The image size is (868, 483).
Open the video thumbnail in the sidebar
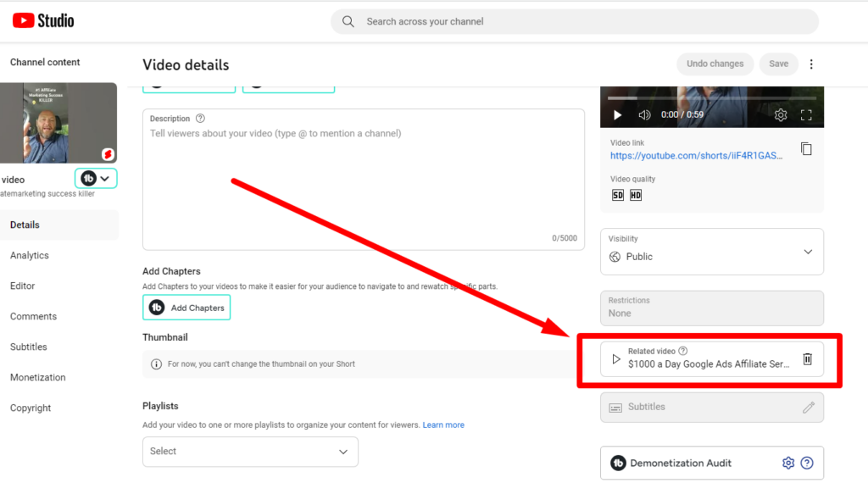pos(58,123)
